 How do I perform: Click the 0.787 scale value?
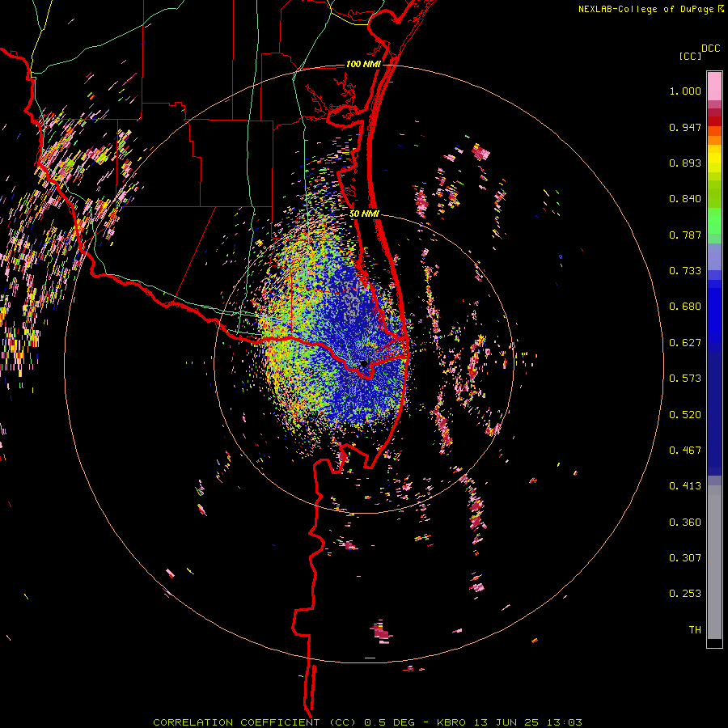point(685,235)
